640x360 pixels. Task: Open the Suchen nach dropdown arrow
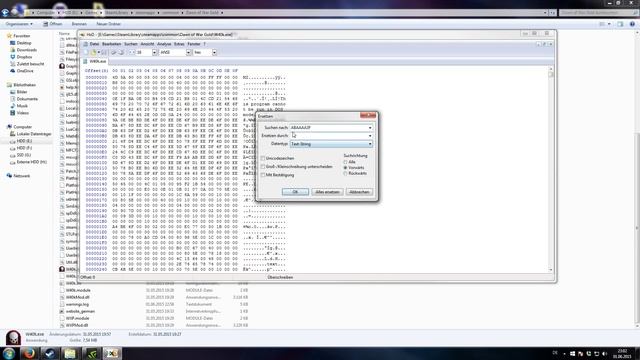point(370,128)
